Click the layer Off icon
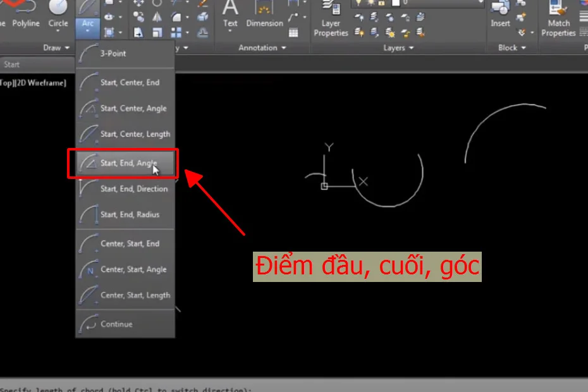588x392 pixels. [x=359, y=16]
